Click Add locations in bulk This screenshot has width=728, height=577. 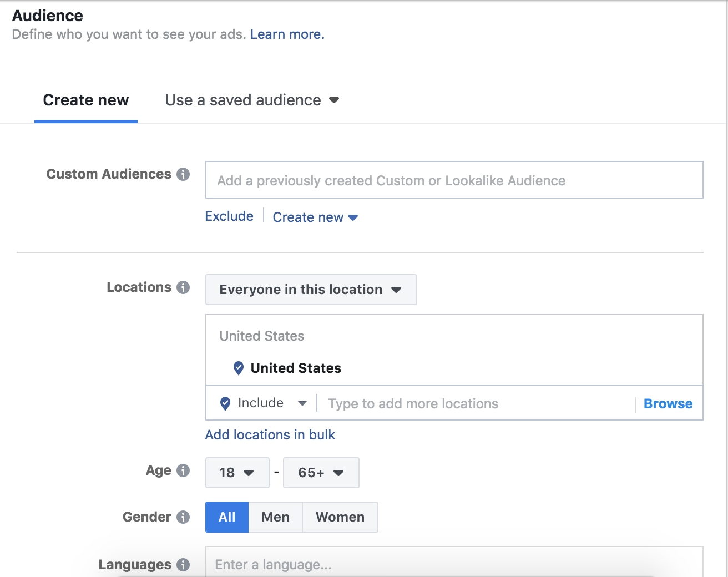click(270, 435)
